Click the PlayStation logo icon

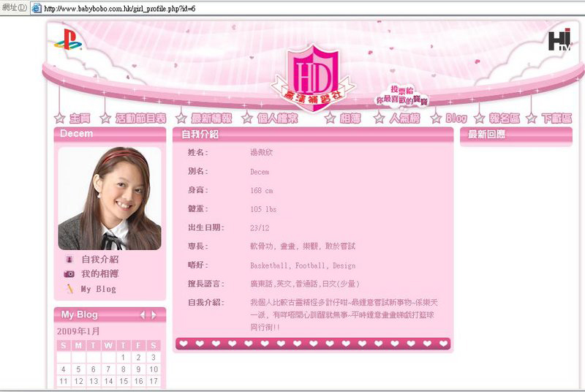(x=67, y=42)
